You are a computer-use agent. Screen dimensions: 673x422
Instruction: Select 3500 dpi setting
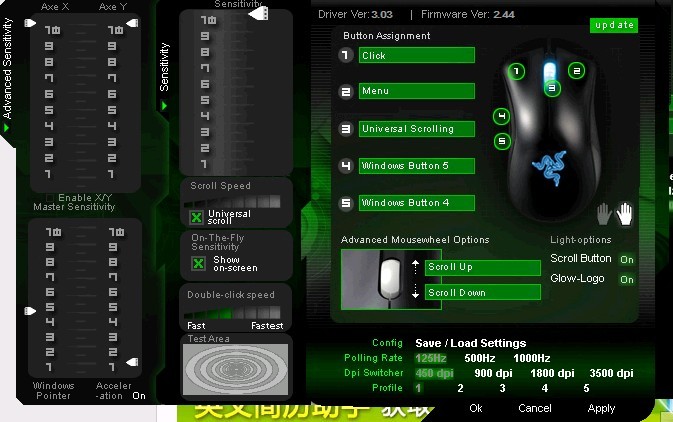point(611,373)
